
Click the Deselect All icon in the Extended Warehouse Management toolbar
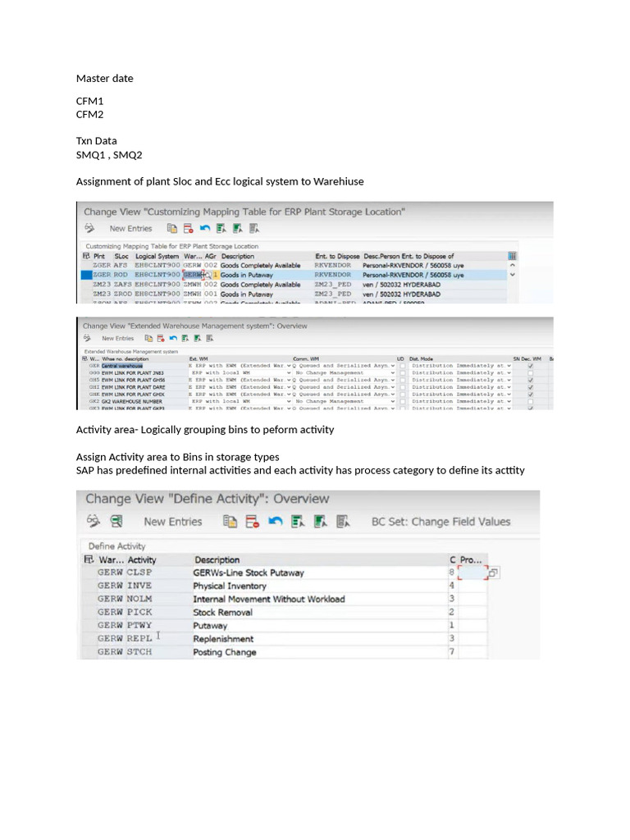[x=210, y=338]
